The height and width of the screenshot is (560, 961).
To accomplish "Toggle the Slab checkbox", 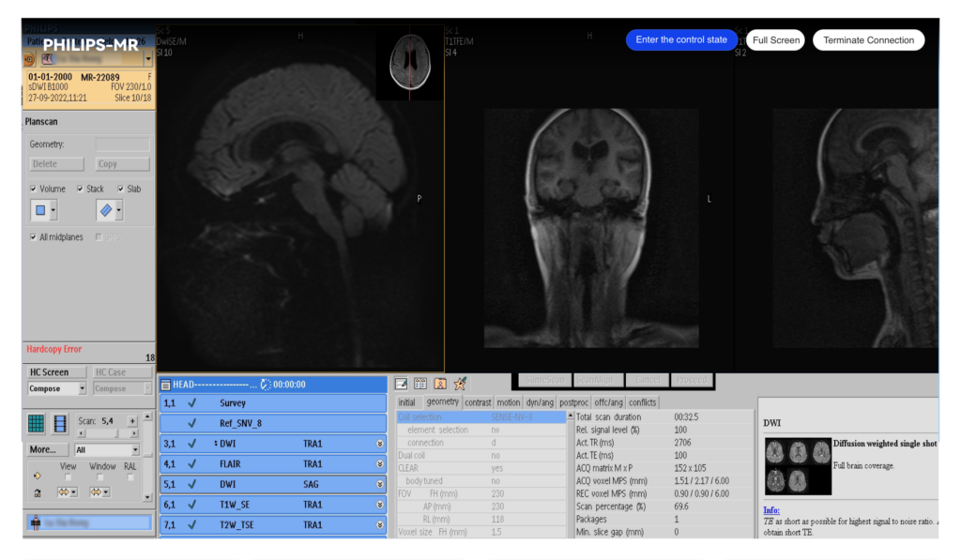I will (x=120, y=189).
